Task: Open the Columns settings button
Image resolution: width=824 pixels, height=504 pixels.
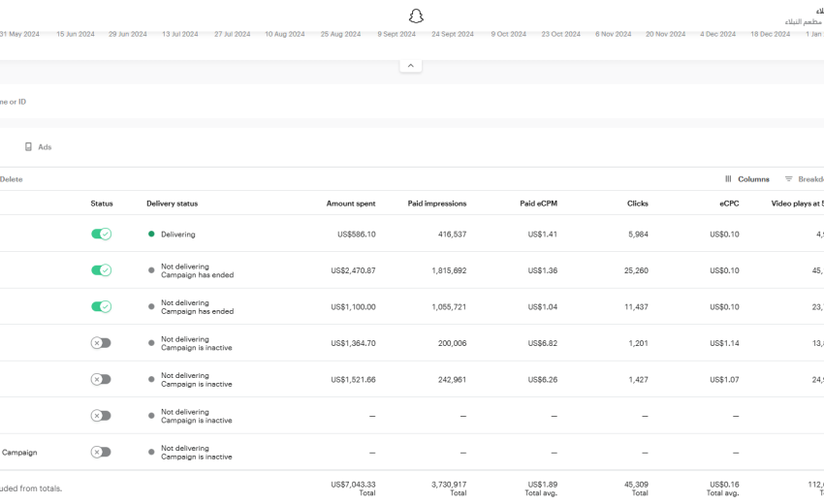Action: point(752,179)
